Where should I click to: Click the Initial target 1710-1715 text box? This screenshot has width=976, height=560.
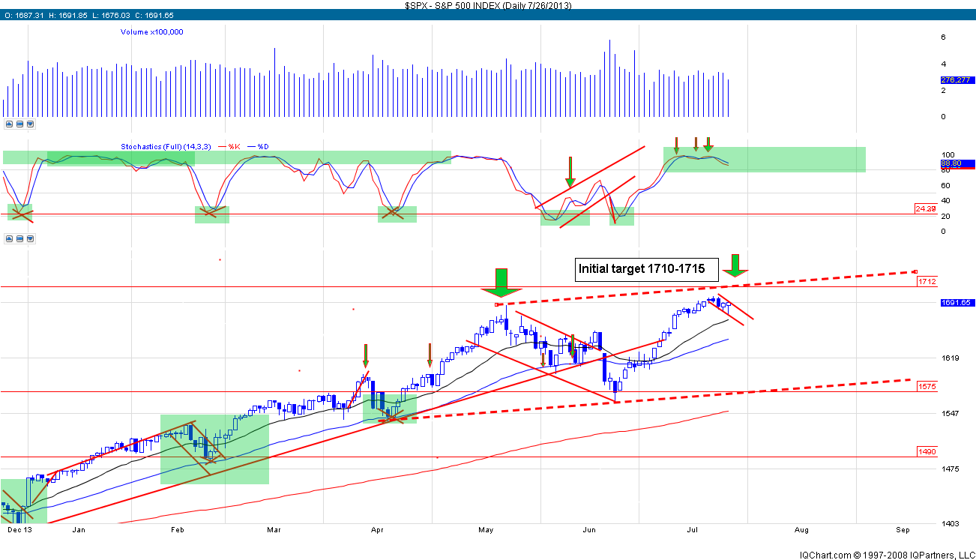click(x=646, y=269)
